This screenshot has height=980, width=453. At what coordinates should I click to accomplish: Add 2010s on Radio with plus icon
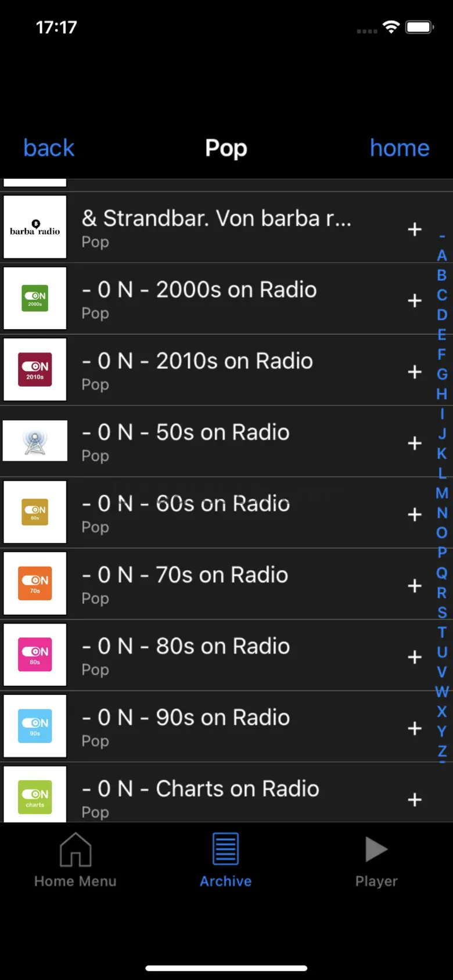click(415, 372)
